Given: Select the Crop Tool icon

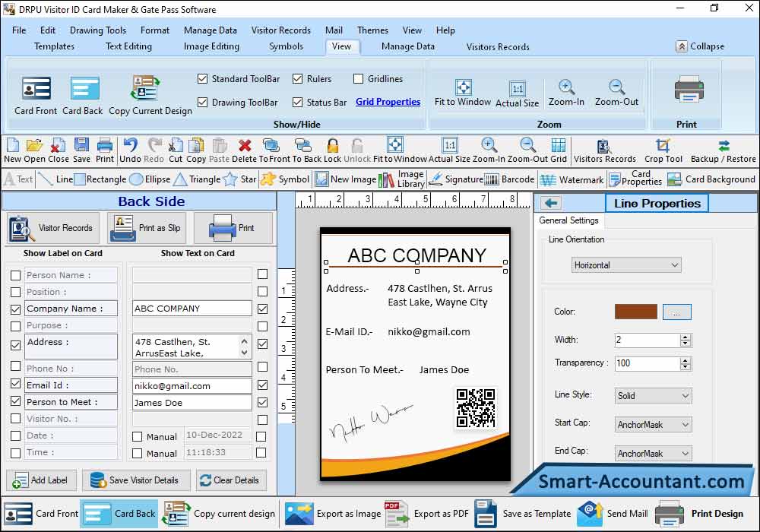Looking at the screenshot, I should (663, 145).
